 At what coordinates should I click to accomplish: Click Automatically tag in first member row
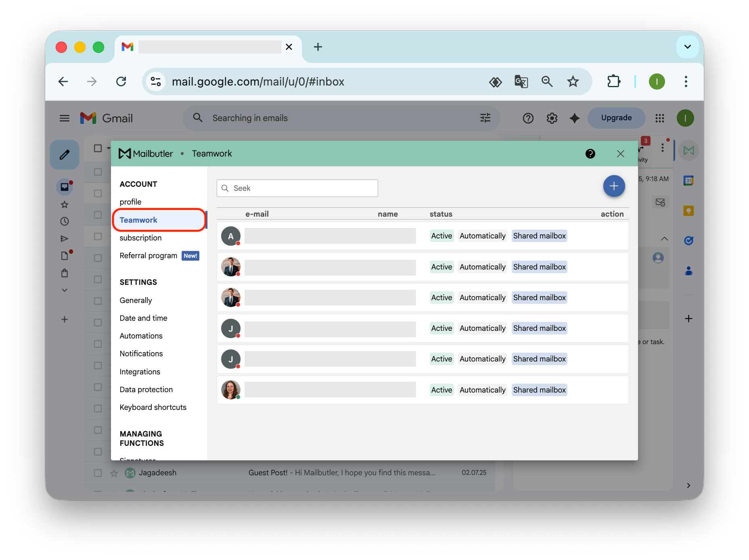[482, 236]
